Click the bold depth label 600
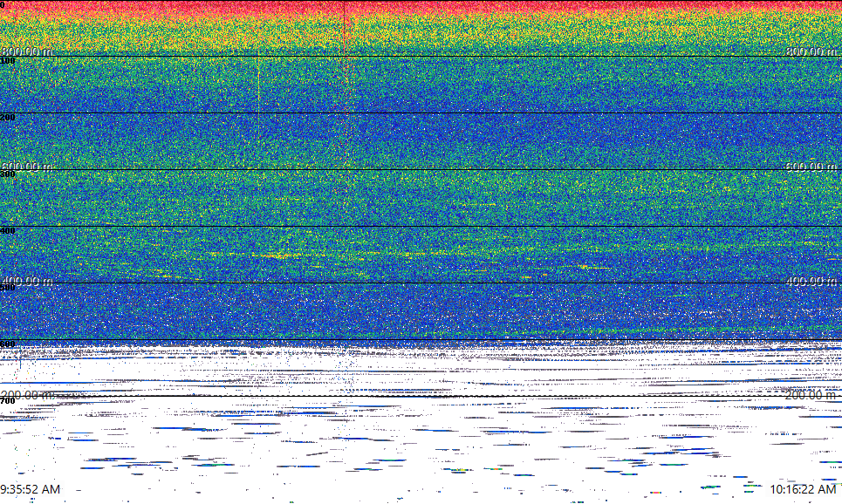The height and width of the screenshot is (504, 842). (x=8, y=344)
